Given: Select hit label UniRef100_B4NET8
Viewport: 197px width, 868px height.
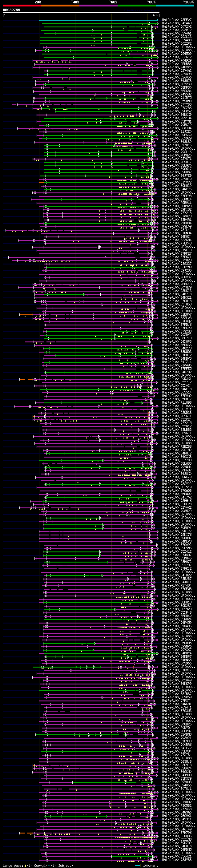Looking at the screenshot, I should 177,389.
